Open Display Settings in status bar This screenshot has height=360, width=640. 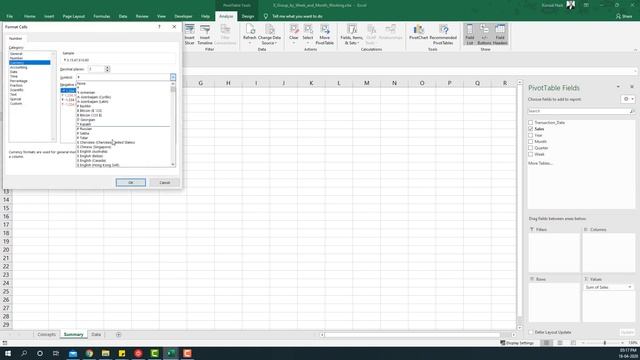point(517,343)
